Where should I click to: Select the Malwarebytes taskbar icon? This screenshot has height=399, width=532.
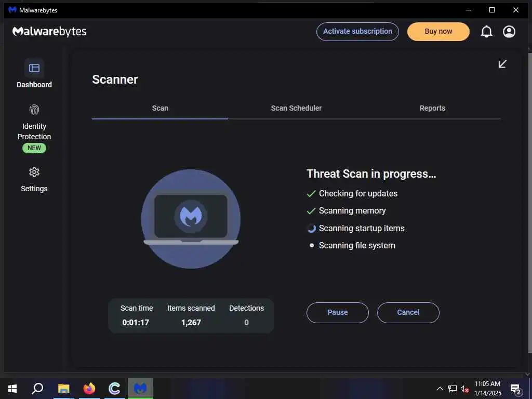(140, 389)
